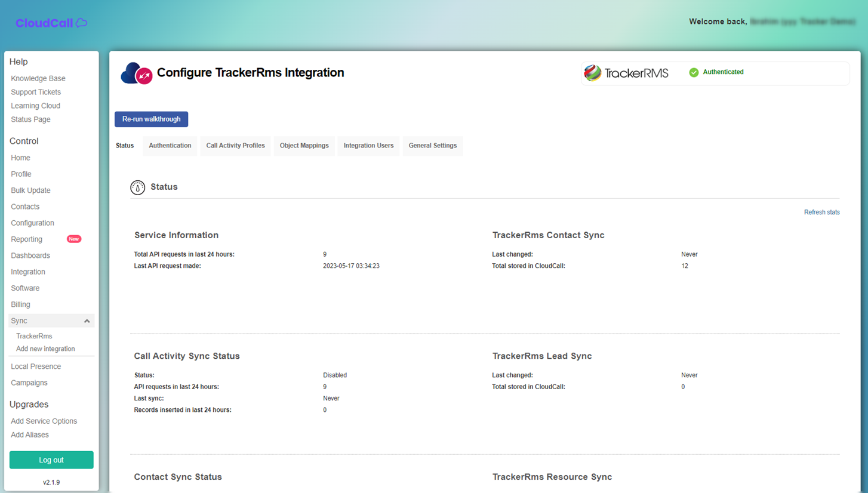Go to Learning Cloud
The width and height of the screenshot is (868, 493).
[x=35, y=106]
